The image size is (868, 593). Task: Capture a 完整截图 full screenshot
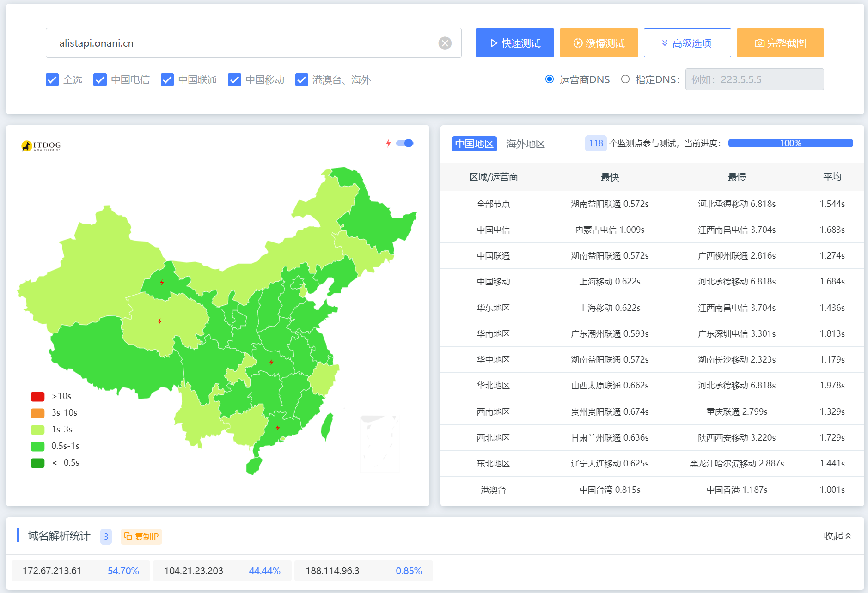pos(780,43)
